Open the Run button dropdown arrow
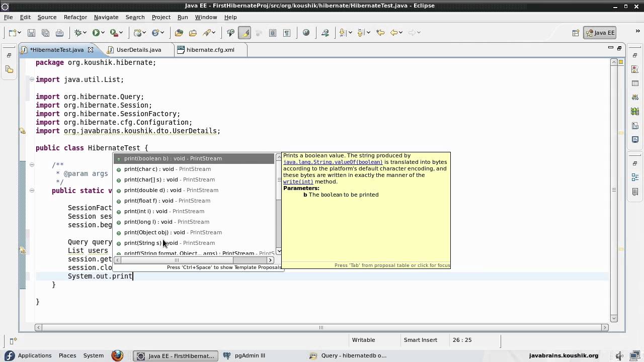The width and height of the screenshot is (644, 362). pos(103,33)
